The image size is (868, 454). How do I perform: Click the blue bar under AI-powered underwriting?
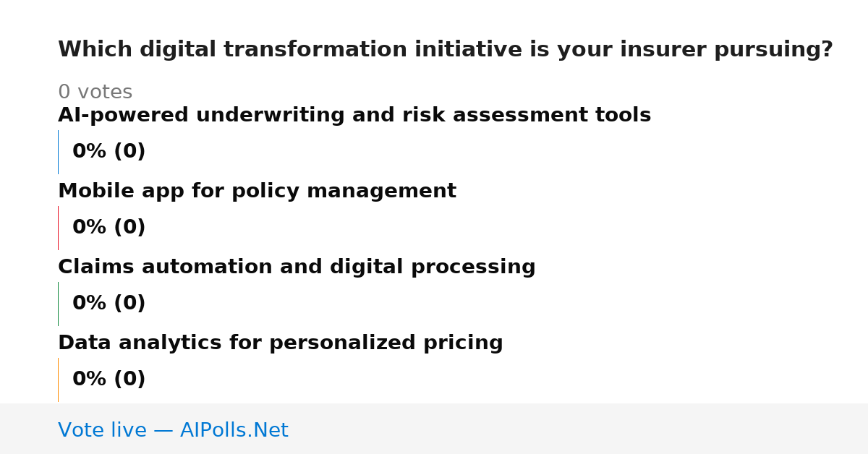click(58, 152)
